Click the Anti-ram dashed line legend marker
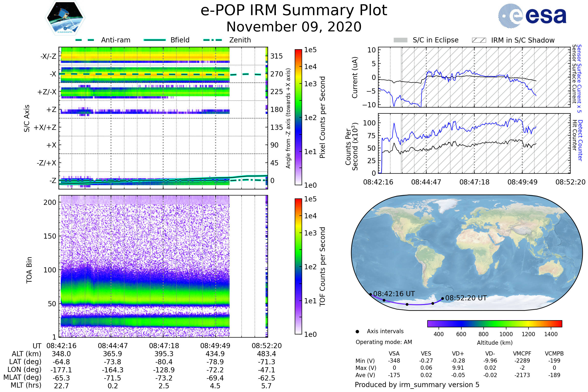The height and width of the screenshot is (392, 588). tap(85, 40)
